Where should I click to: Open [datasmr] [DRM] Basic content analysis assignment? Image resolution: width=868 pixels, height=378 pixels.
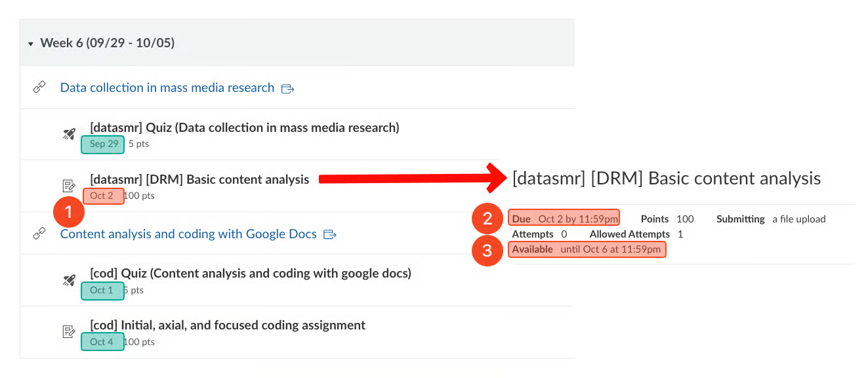tap(199, 179)
